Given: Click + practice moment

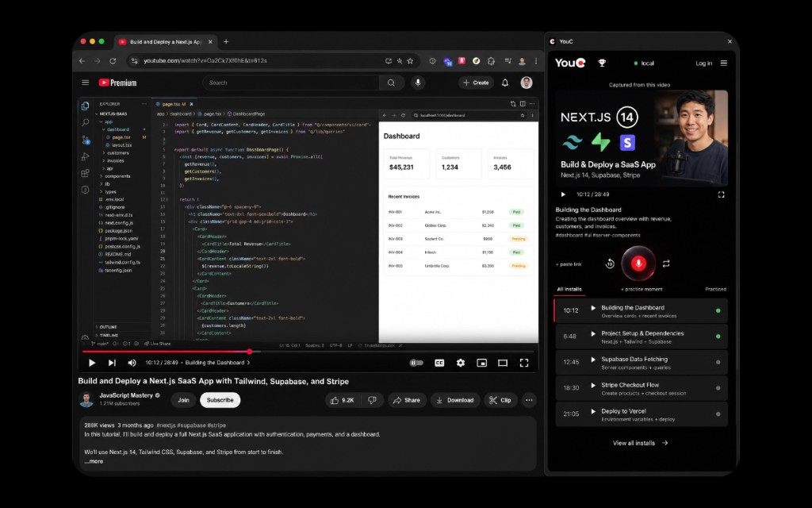Looking at the screenshot, I should (x=642, y=289).
